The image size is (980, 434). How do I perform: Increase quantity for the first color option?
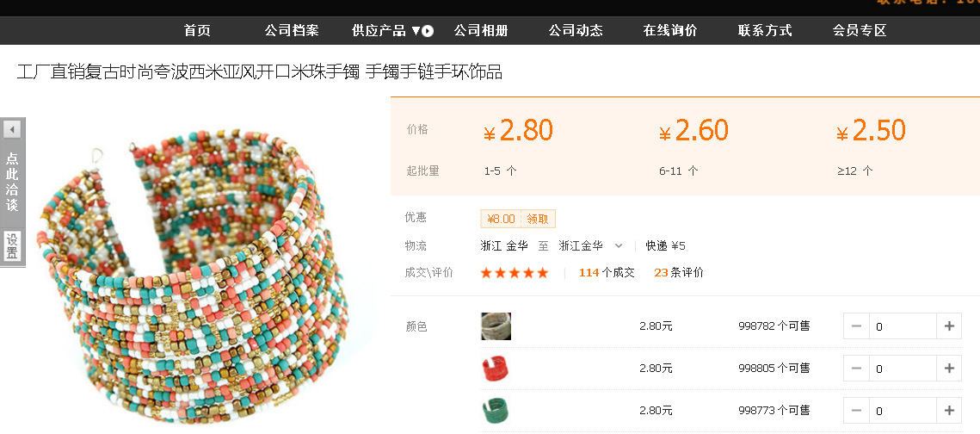[x=949, y=326]
